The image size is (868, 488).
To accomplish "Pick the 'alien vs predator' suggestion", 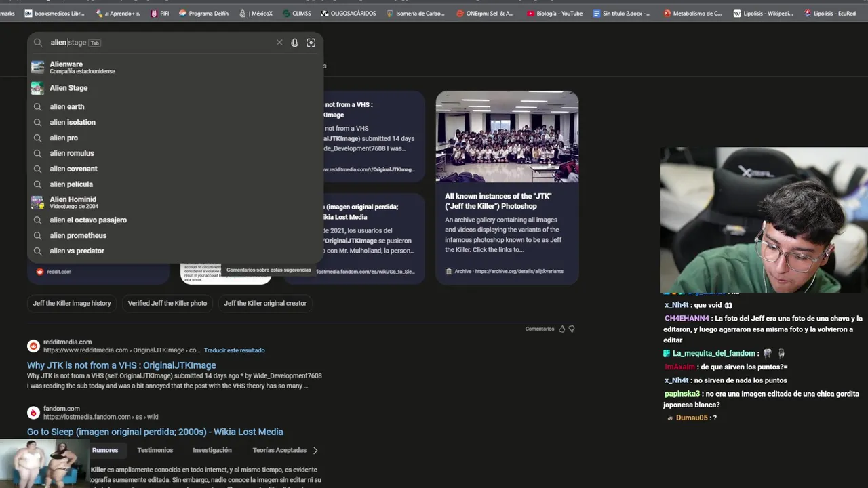I will click(175, 251).
